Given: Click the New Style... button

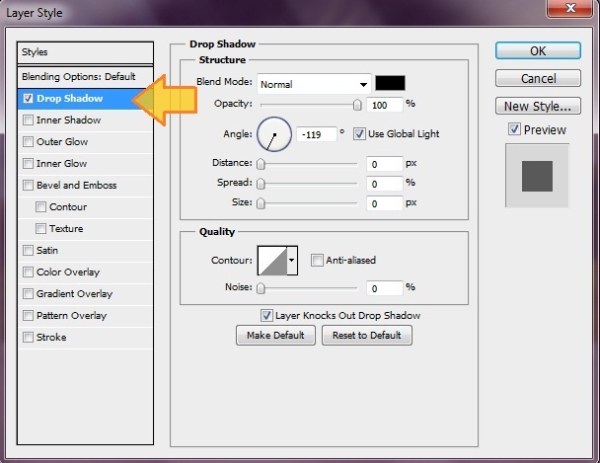Looking at the screenshot, I should [537, 106].
